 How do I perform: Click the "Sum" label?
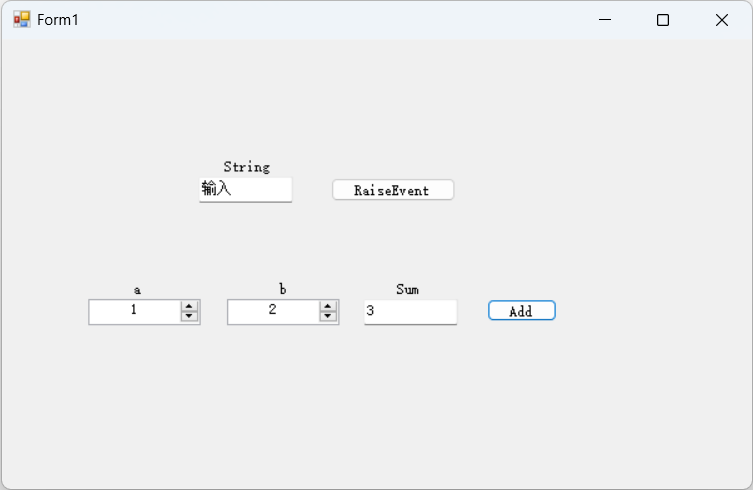(x=407, y=289)
